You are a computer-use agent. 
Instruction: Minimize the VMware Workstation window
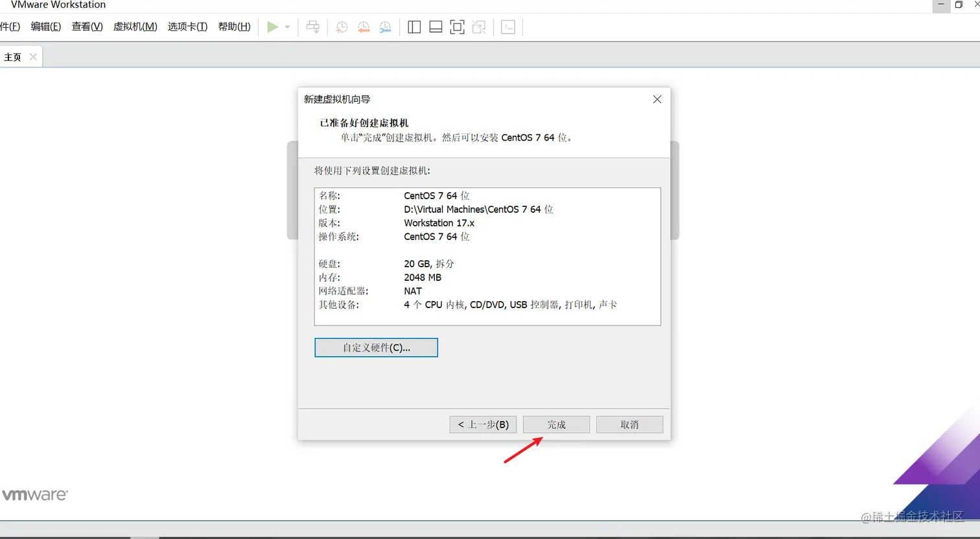[x=941, y=5]
